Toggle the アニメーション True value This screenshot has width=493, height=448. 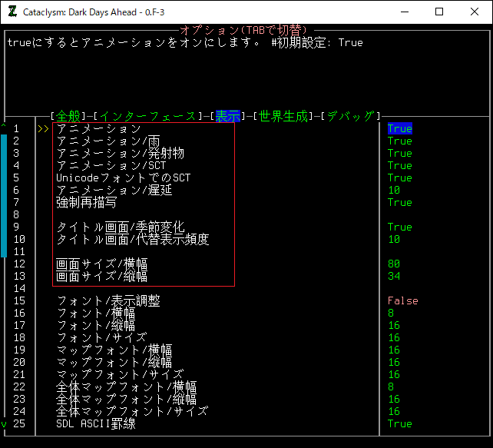[399, 129]
